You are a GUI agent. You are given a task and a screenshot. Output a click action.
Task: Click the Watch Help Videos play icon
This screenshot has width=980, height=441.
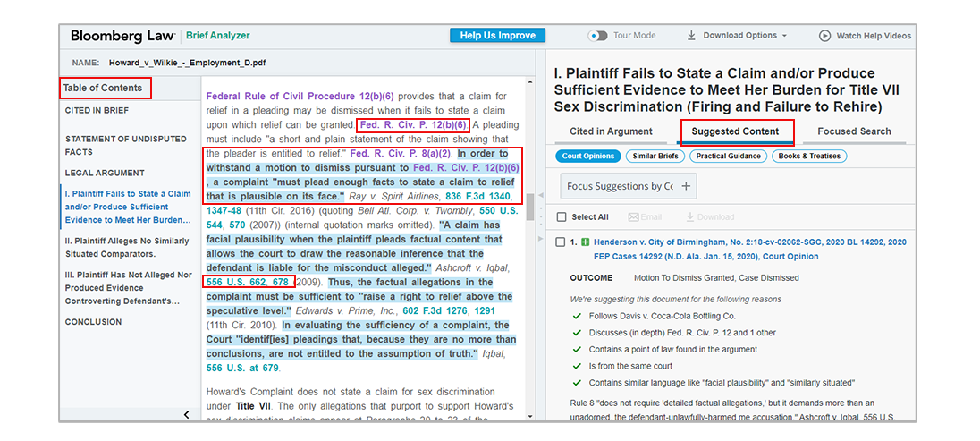coord(824,36)
